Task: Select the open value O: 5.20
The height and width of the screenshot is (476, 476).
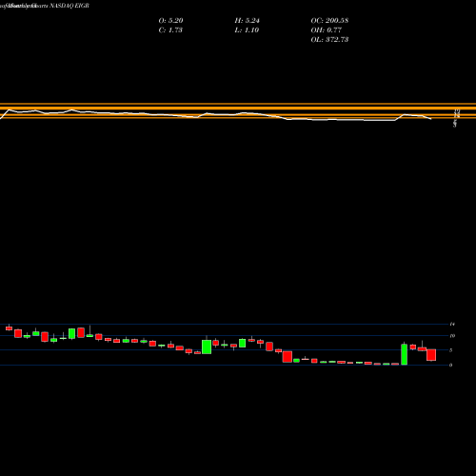Action: point(170,21)
